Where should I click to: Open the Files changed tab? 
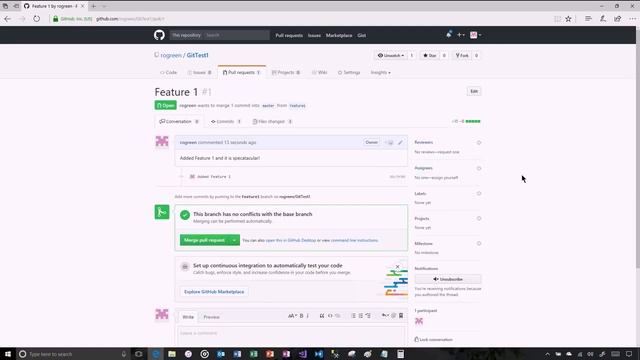(x=272, y=122)
